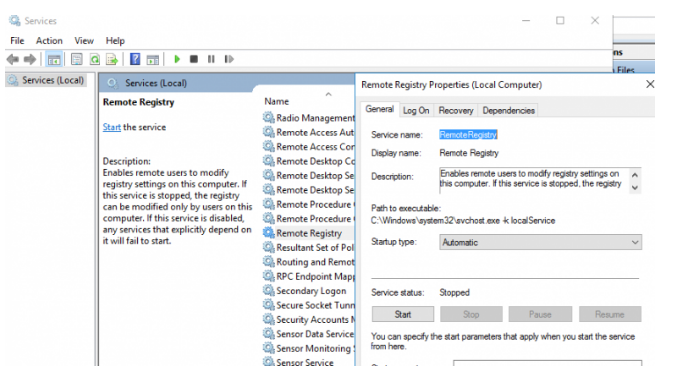
Task: Open the File menu
Action: coord(17,41)
